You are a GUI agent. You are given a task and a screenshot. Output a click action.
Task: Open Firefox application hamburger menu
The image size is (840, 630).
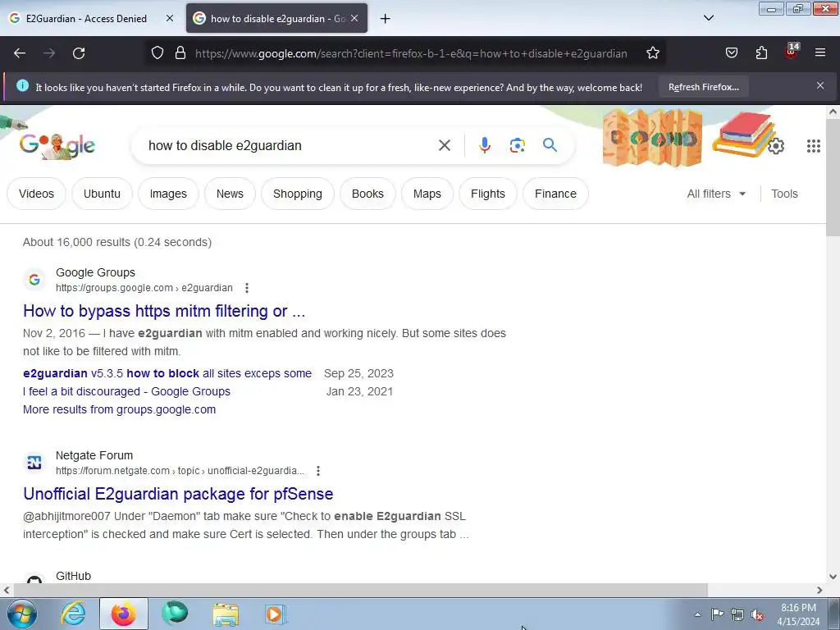pyautogui.click(x=820, y=53)
